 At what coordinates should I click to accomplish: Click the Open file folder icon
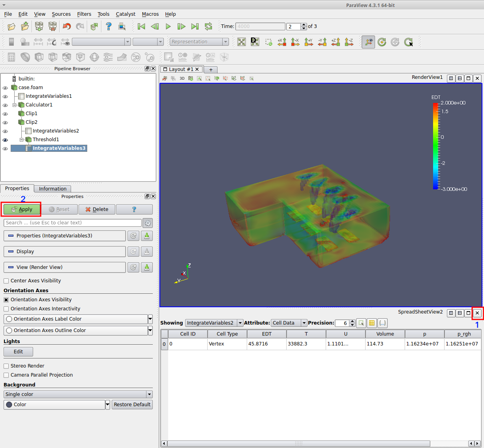pos(11,26)
